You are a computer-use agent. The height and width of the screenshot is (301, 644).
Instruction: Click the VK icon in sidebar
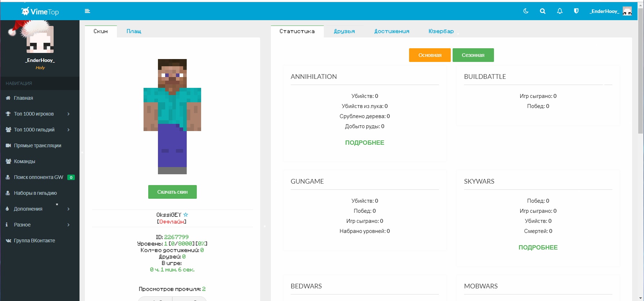(x=8, y=241)
